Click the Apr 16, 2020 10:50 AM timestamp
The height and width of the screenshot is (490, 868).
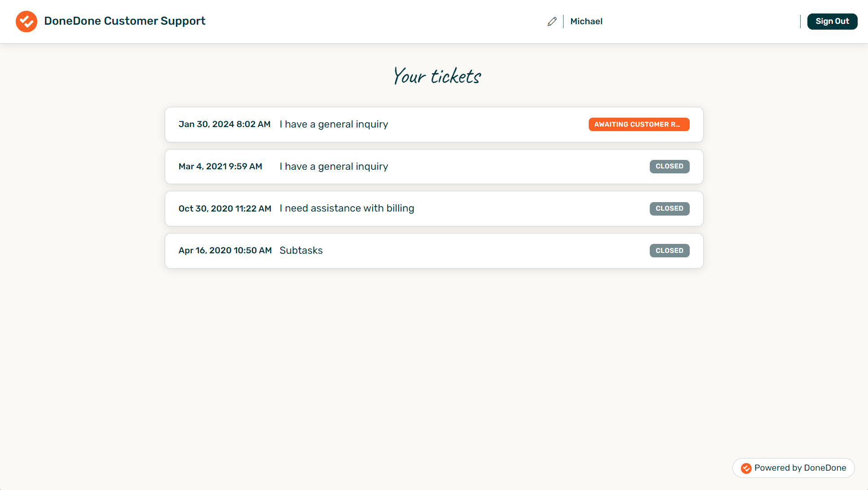click(225, 251)
